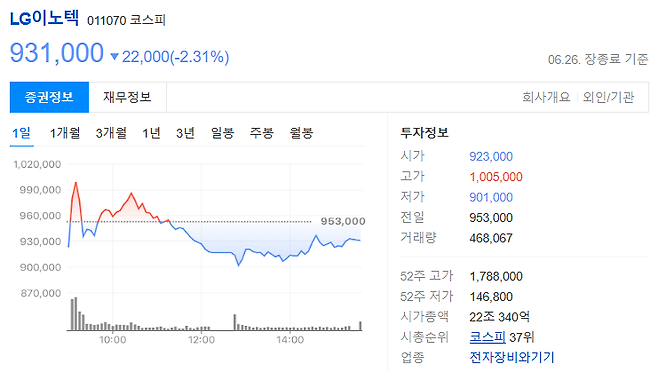Viewport: 658px width, 372px height.
Task: Click the 931,000 current price
Action: pyautogui.click(x=57, y=53)
